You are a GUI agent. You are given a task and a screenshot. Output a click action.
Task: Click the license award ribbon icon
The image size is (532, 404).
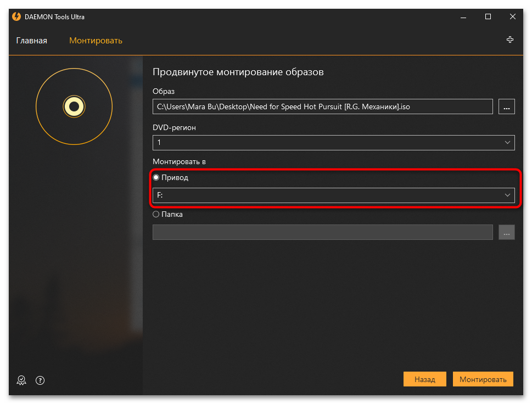point(21,380)
